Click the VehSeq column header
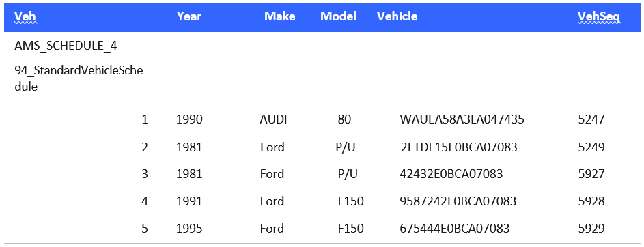644x247 pixels. [x=599, y=16]
